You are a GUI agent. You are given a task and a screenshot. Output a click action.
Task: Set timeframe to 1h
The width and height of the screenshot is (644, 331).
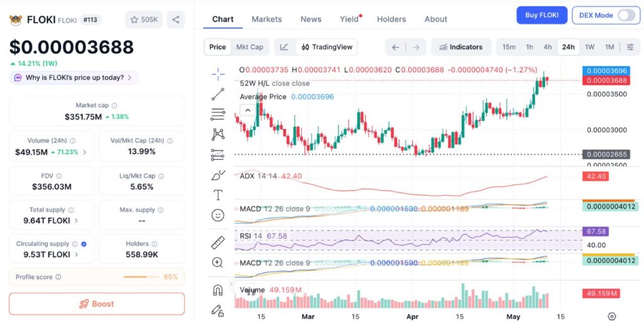(530, 47)
